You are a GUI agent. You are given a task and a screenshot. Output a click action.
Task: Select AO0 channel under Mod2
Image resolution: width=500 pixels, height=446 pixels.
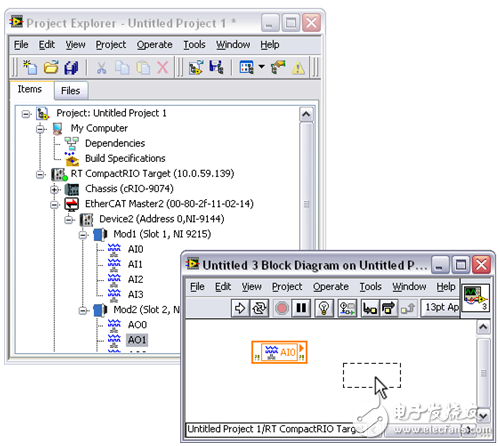[137, 325]
